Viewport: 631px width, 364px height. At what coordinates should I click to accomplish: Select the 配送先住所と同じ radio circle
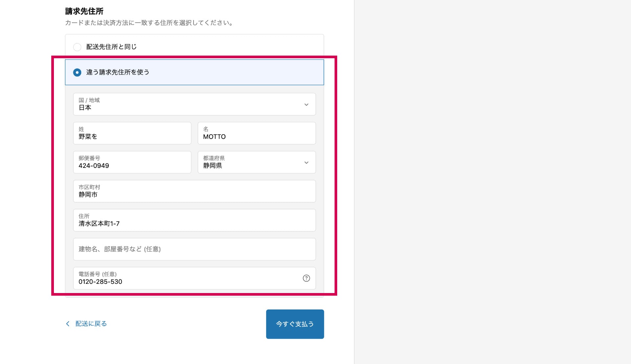tap(77, 47)
